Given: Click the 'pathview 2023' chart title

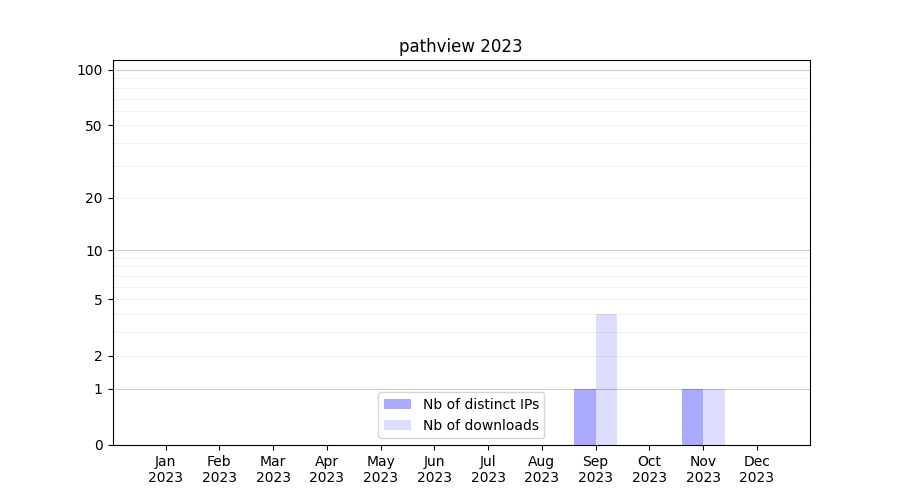Looking at the screenshot, I should (x=460, y=46).
